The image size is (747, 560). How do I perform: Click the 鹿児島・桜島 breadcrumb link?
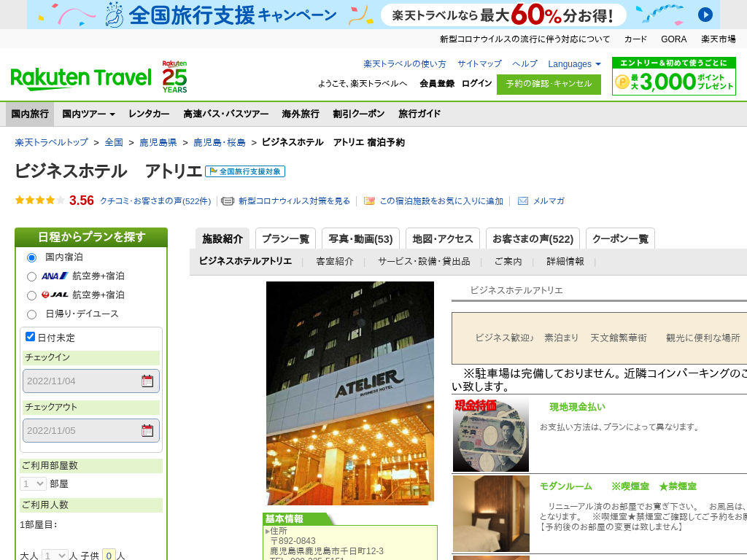[219, 142]
